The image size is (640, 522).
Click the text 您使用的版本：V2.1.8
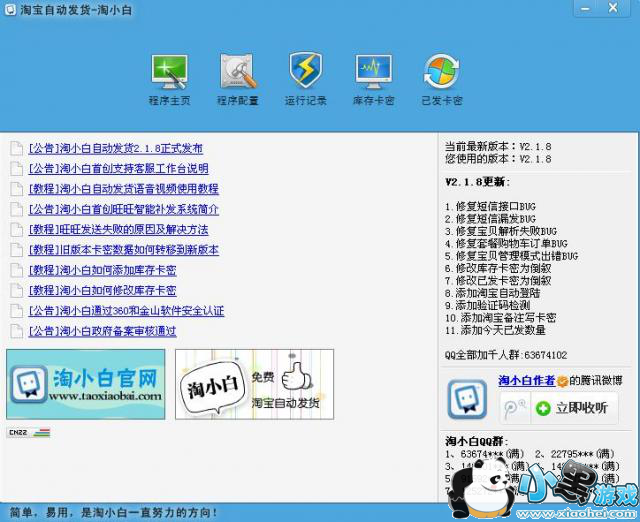pos(498,159)
